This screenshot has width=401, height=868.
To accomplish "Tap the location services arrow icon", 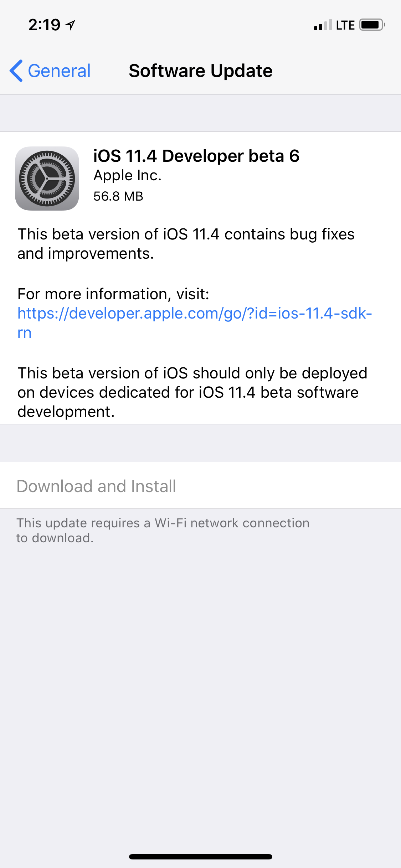I will 70,25.
